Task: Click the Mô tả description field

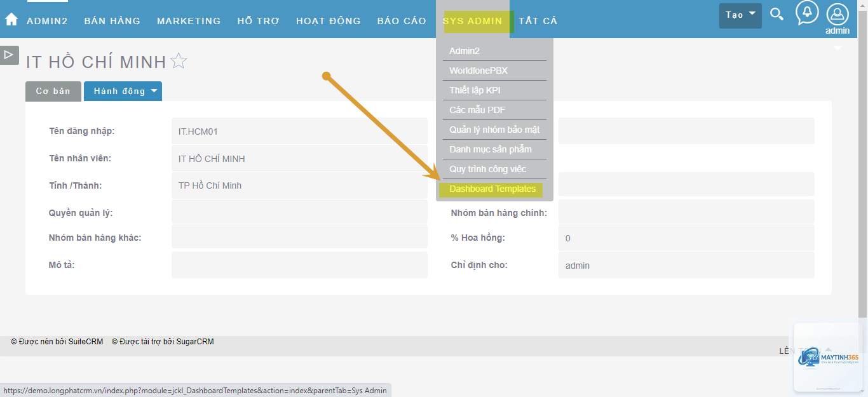Action: pyautogui.click(x=299, y=265)
